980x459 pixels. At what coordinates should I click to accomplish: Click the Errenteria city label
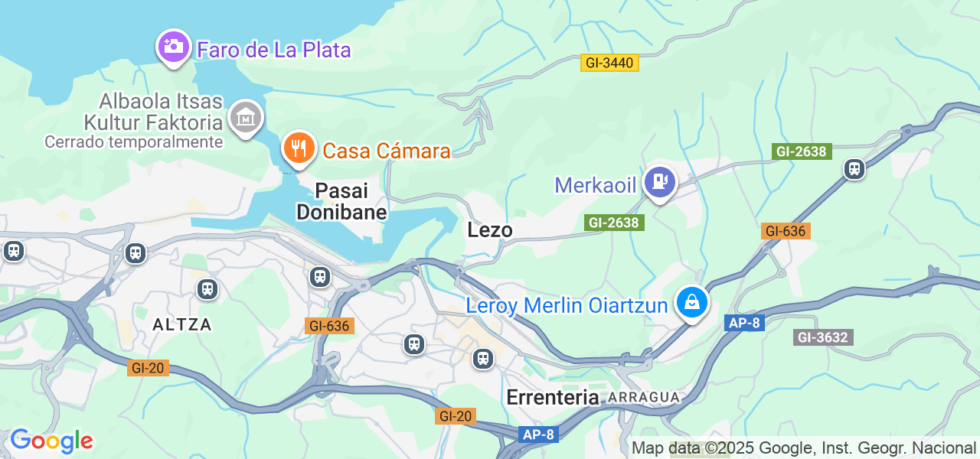(x=553, y=397)
